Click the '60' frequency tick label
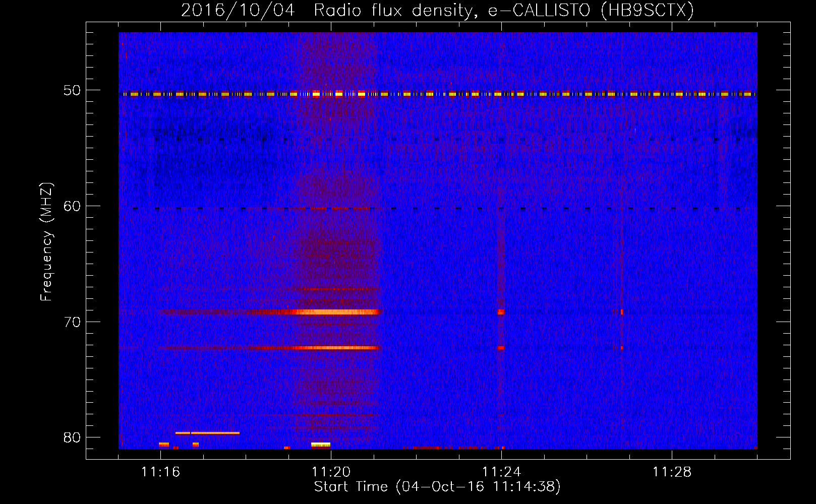Image resolution: width=816 pixels, height=504 pixels. pos(72,206)
